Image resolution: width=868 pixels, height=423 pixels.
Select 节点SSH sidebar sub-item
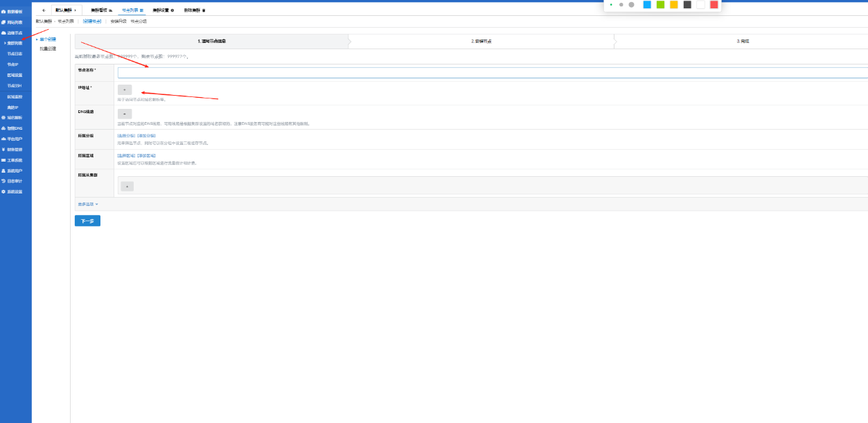[14, 85]
